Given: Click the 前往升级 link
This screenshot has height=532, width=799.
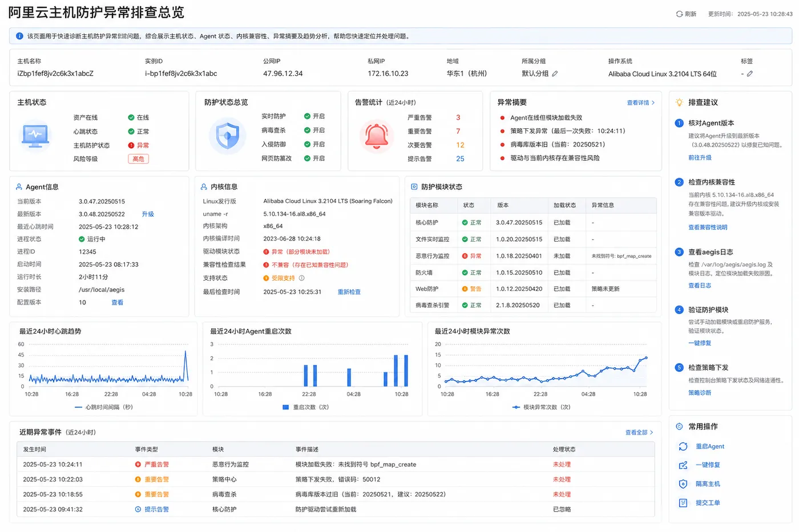Looking at the screenshot, I should [700, 158].
